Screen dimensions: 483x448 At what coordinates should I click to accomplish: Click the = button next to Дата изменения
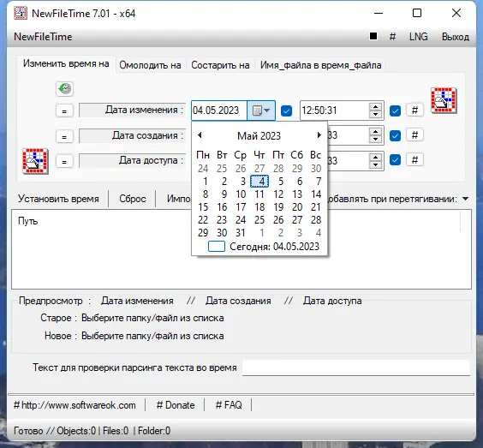coord(64,111)
